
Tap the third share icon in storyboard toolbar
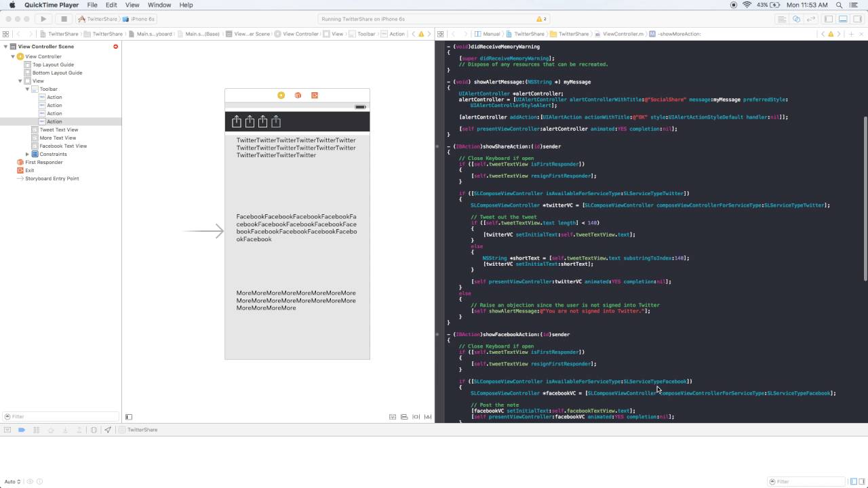click(x=262, y=121)
